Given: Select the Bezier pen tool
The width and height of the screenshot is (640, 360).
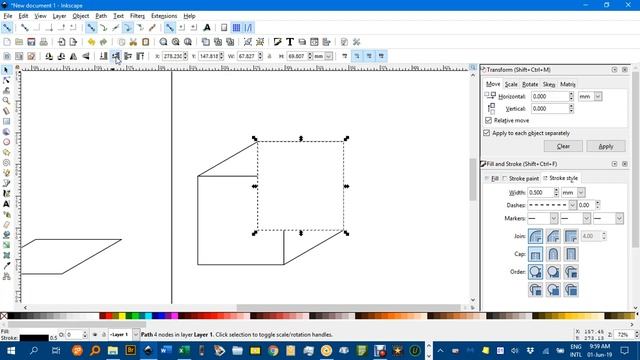Looking at the screenshot, I should [x=6, y=183].
